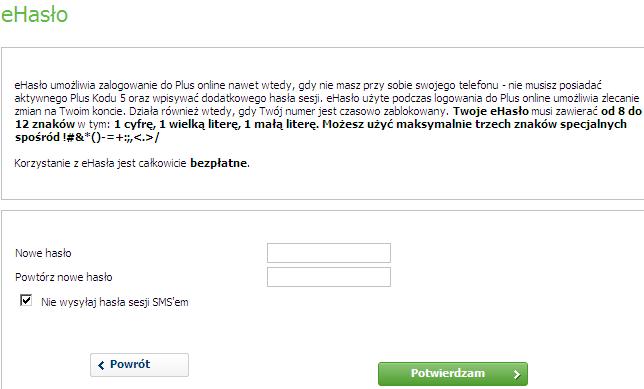
Task: Click the green eHasło page heading
Action: click(34, 14)
